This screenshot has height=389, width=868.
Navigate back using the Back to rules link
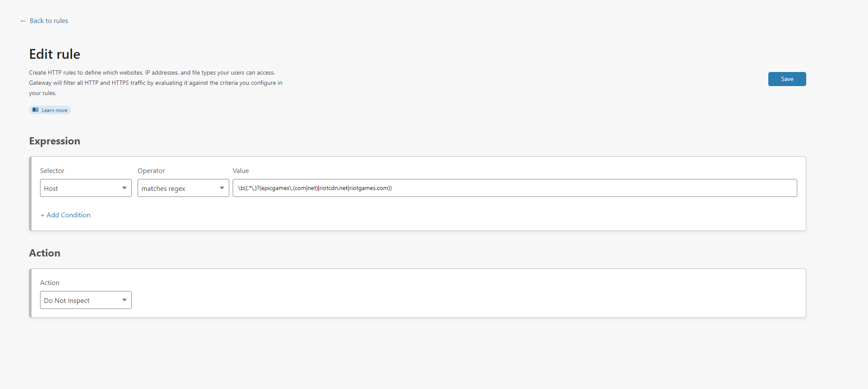click(49, 20)
